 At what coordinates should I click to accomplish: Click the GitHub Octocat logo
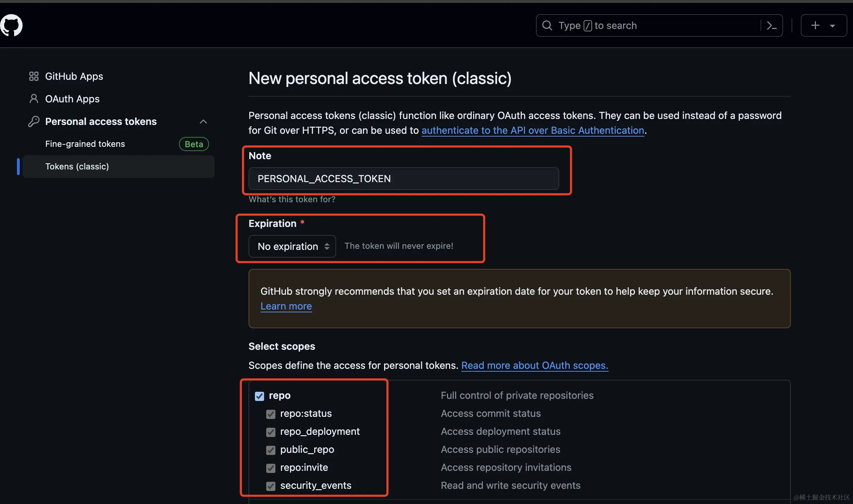coord(11,25)
